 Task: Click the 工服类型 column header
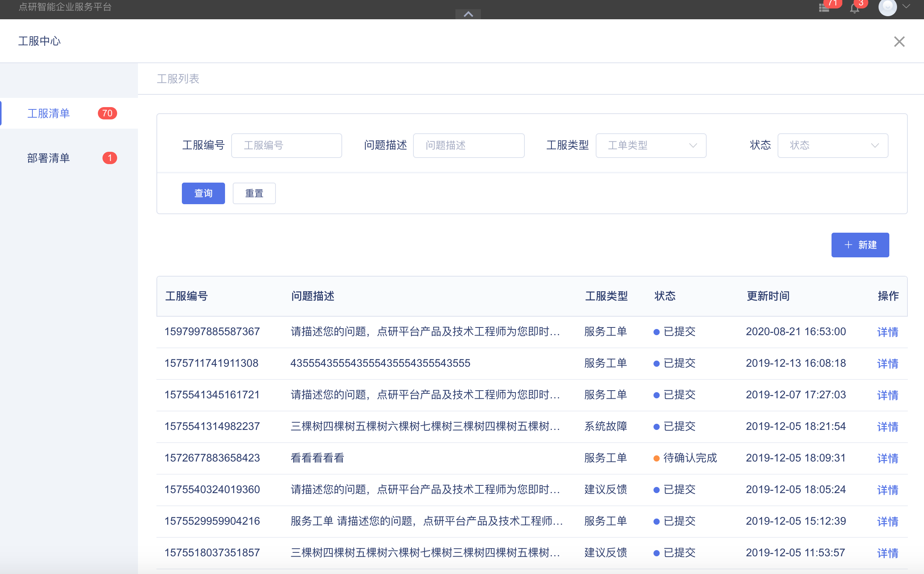(x=606, y=296)
